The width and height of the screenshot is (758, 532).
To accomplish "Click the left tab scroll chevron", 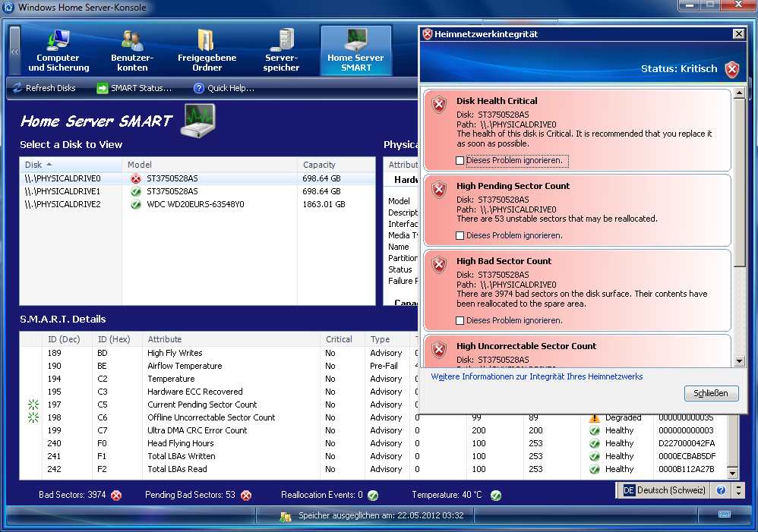I will click(x=15, y=51).
